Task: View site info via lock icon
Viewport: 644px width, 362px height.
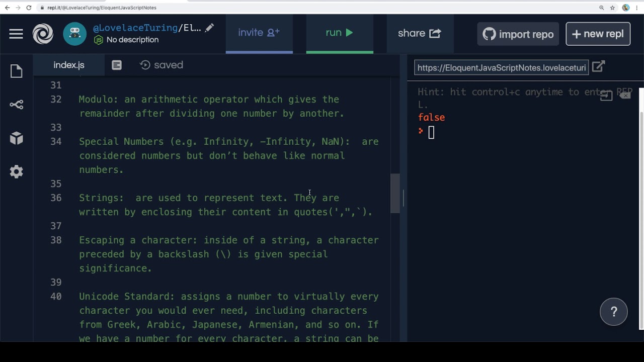Action: (43, 8)
